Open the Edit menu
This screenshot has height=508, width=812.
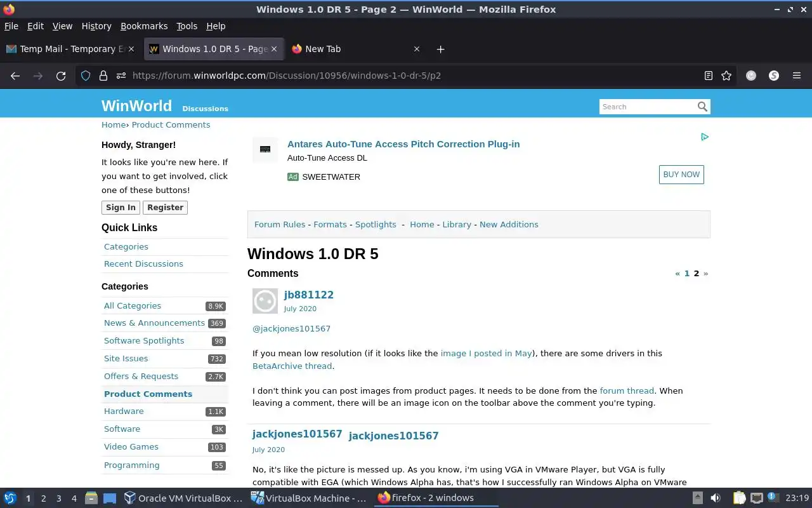36,26
